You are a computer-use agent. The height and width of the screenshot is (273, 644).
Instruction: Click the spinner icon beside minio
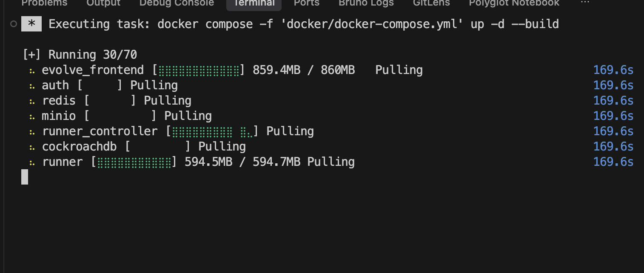(x=32, y=116)
